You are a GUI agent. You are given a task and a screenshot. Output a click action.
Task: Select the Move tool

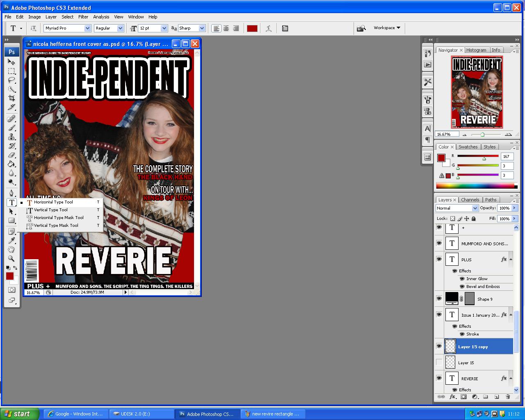point(11,62)
